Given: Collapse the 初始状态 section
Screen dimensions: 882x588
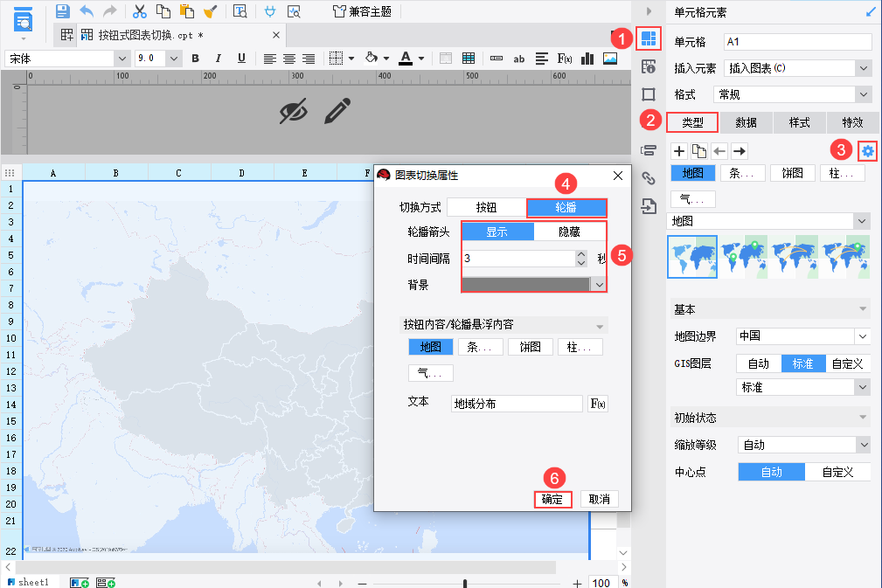Looking at the screenshot, I should click(862, 418).
